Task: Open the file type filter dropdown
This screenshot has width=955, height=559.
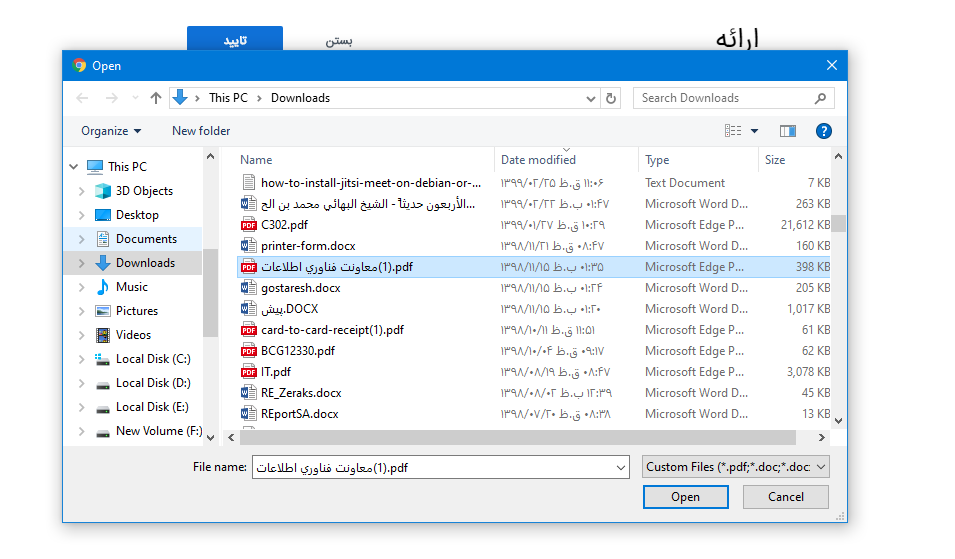Action: point(736,467)
